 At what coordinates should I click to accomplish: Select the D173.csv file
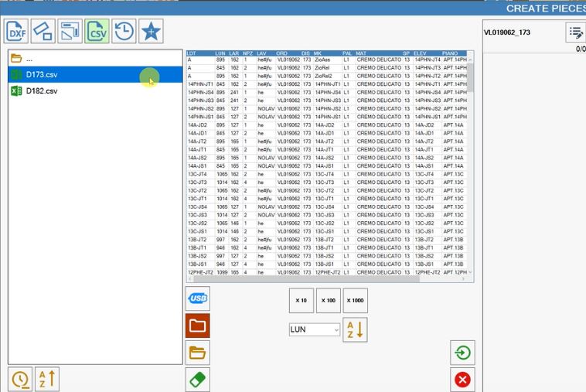pos(95,74)
